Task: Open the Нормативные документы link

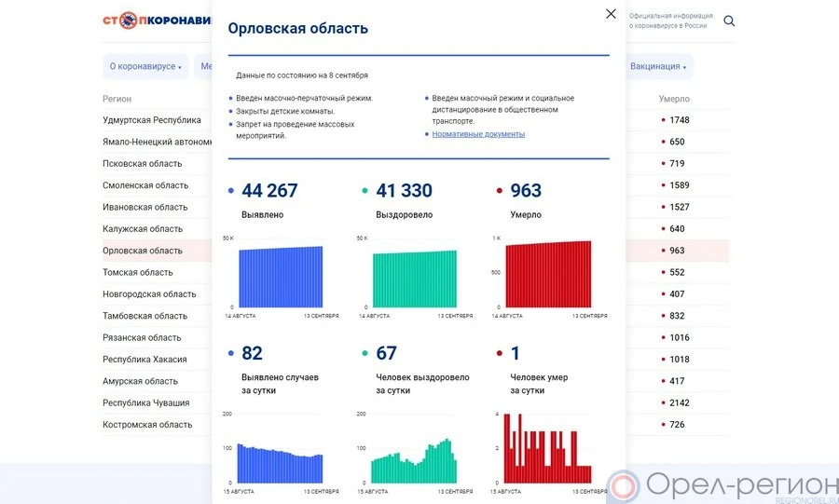Action: pyautogui.click(x=478, y=134)
